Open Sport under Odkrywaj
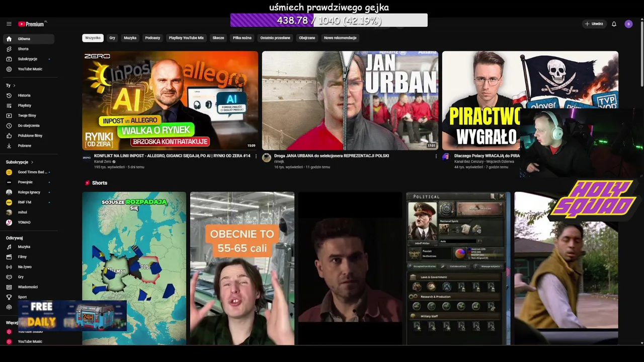This screenshot has height=362, width=644. coord(29,297)
